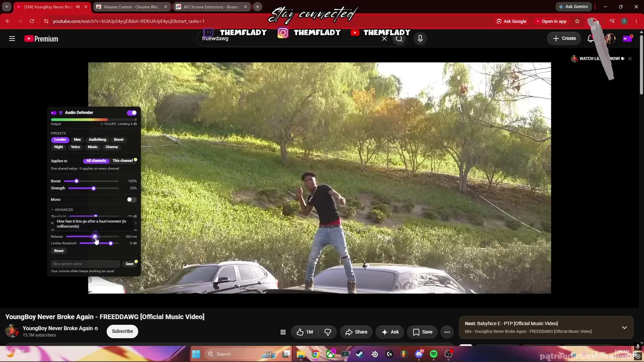Adjust the Boost slider
Screen dimensions: 644x362
(x=92, y=181)
